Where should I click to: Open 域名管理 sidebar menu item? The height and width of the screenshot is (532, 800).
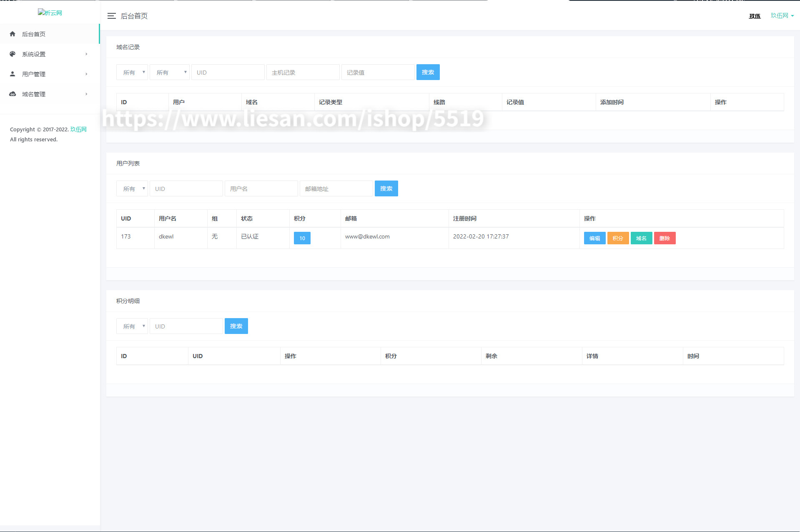pyautogui.click(x=50, y=94)
